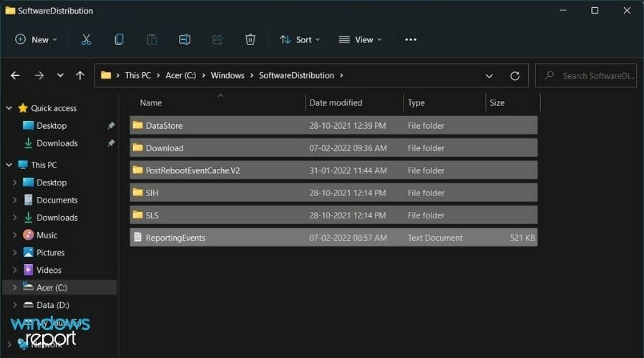Click the DataStore folder name

click(164, 125)
